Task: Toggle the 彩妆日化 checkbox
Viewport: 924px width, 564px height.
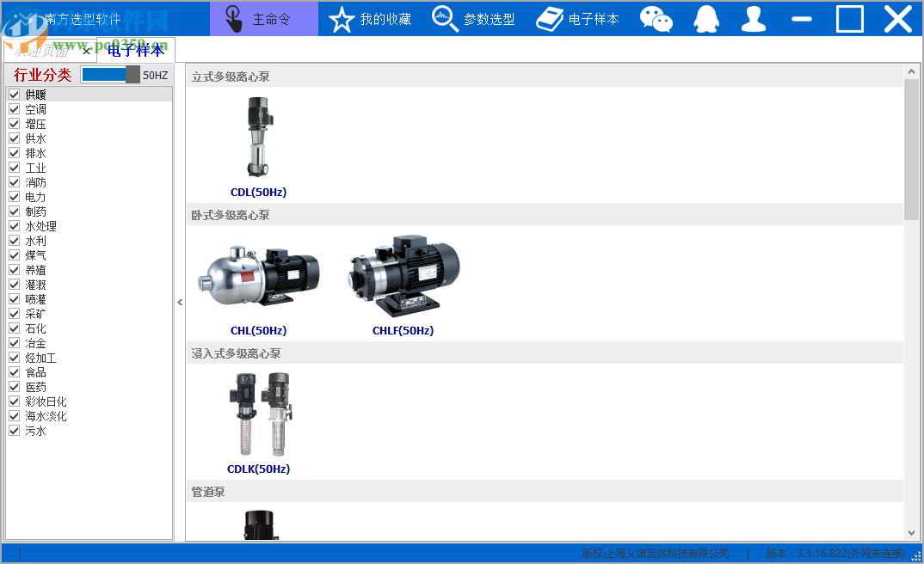Action: pyautogui.click(x=15, y=401)
